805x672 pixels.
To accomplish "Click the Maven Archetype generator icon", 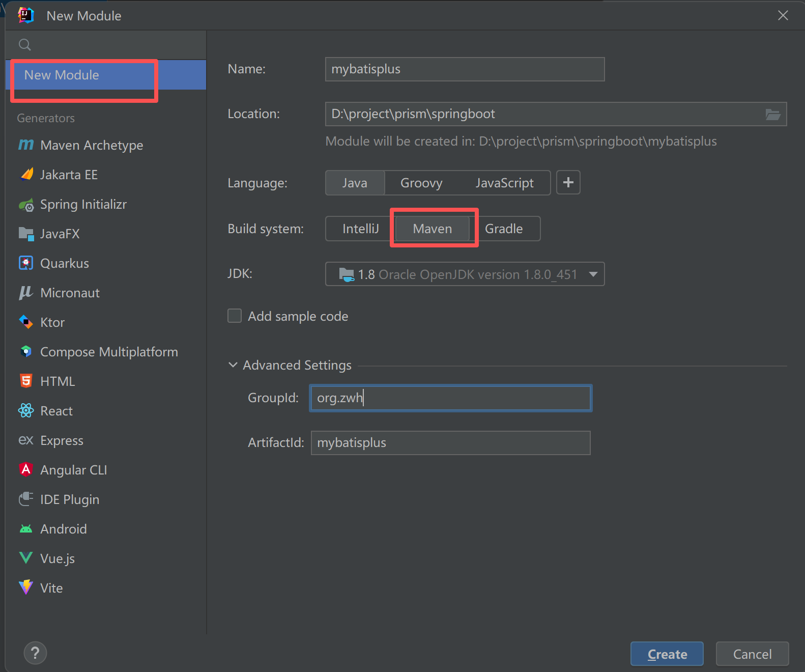I will pos(26,145).
